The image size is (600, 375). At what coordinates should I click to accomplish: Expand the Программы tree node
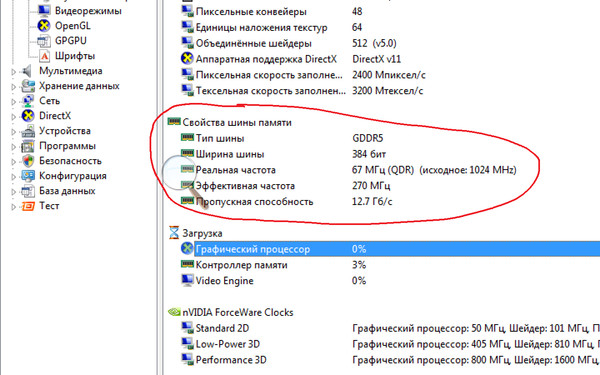13,147
